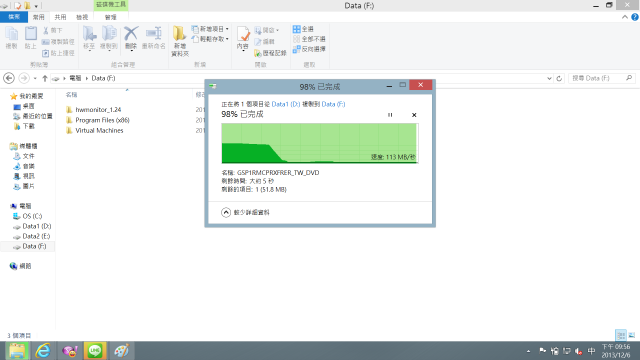Viewport: 640px width, 360px height.
Task: Click the Paste shortcut command
Action: point(58,53)
